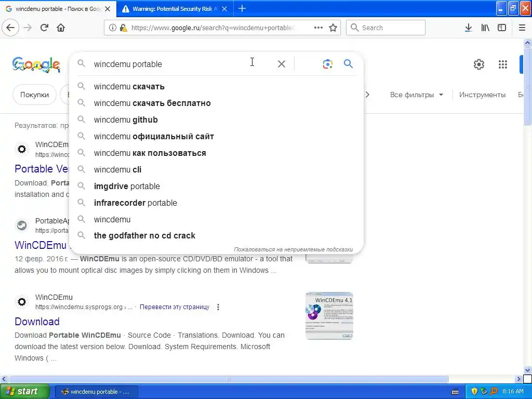Toggle the sidebar view icon
Image resolution: width=532 pixels, height=399 pixels.
point(502,28)
